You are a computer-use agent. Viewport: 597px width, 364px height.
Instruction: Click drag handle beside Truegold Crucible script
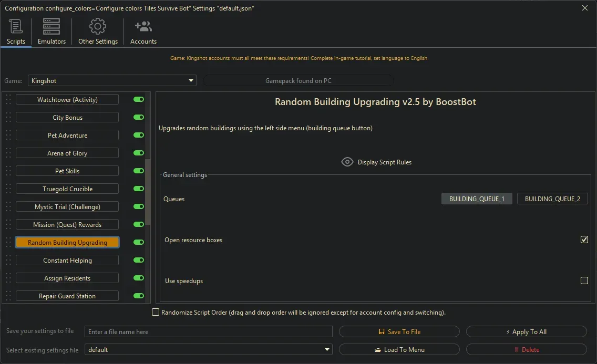(8, 189)
